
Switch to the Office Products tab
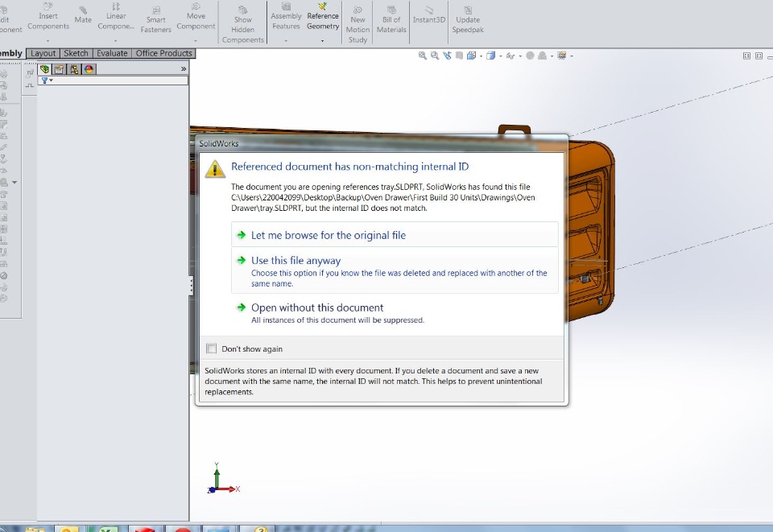163,53
